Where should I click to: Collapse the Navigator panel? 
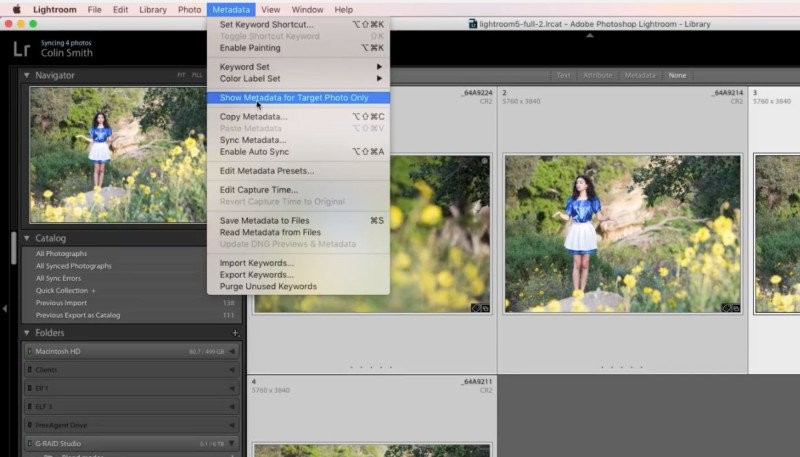pyautogui.click(x=27, y=75)
